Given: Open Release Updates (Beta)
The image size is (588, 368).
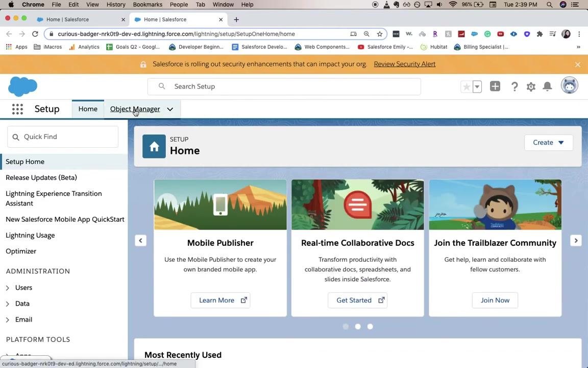Looking at the screenshot, I should 41,178.
